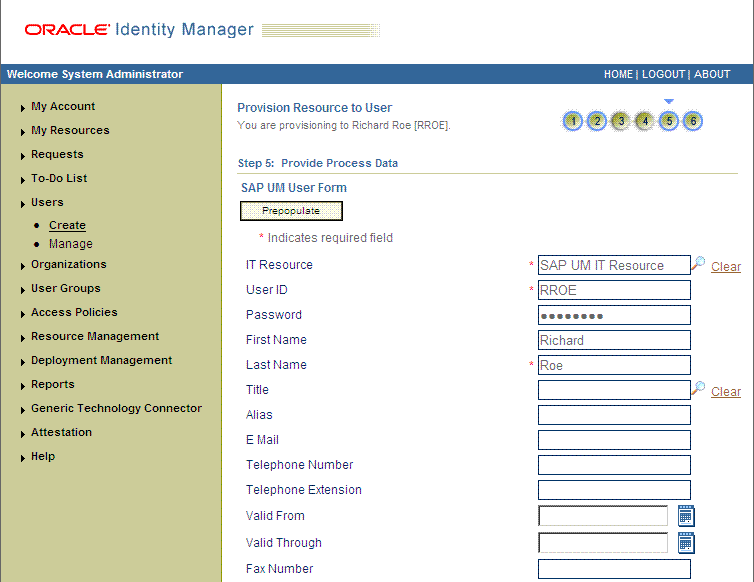Open Resource Management menu item

[x=95, y=337]
